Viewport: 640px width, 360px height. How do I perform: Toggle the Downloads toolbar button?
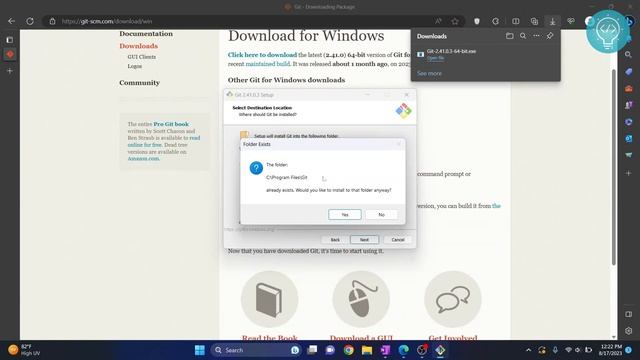coord(552,21)
